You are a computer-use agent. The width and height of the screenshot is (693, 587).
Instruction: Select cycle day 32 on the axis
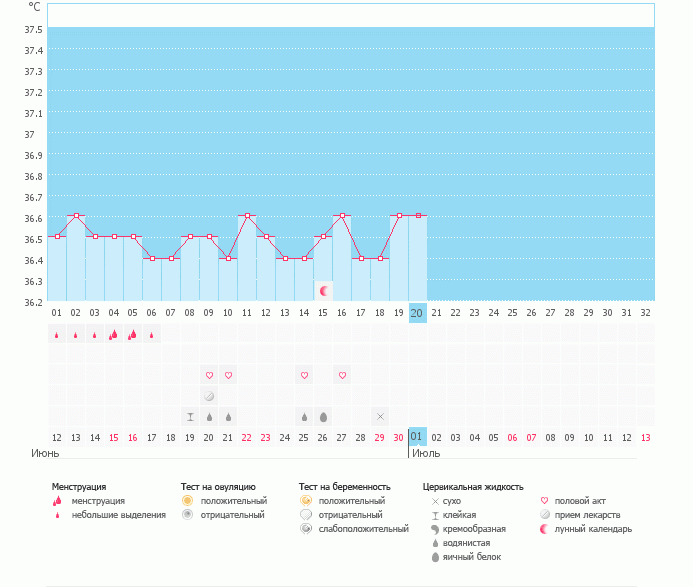645,313
